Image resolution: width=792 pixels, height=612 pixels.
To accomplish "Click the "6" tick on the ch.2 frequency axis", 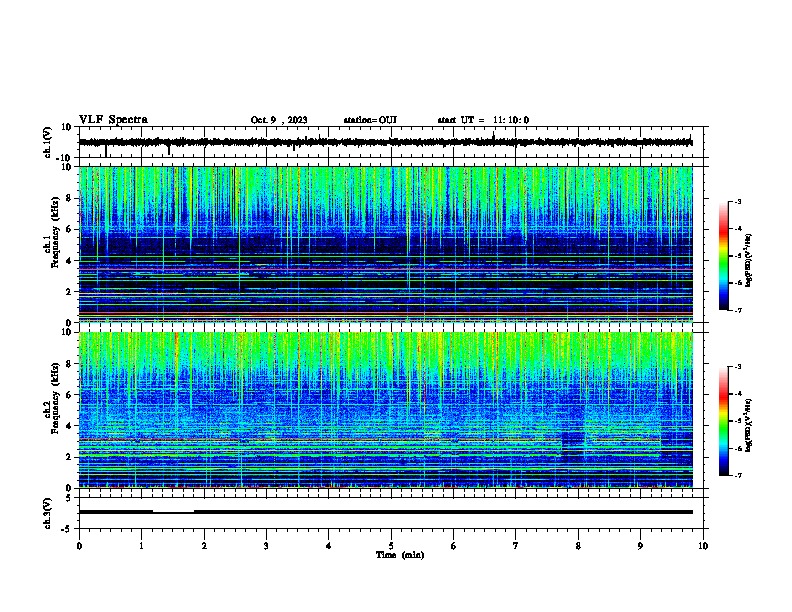I will (x=70, y=395).
